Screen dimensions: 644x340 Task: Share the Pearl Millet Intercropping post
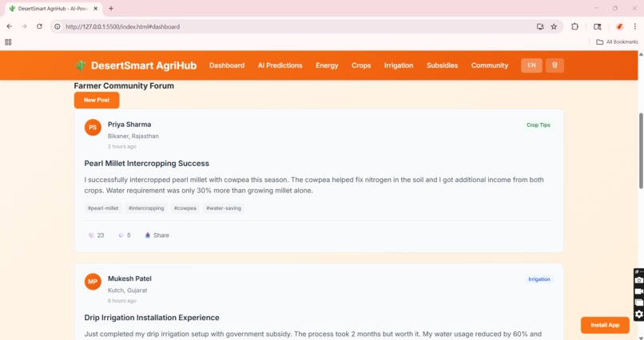[x=157, y=235]
